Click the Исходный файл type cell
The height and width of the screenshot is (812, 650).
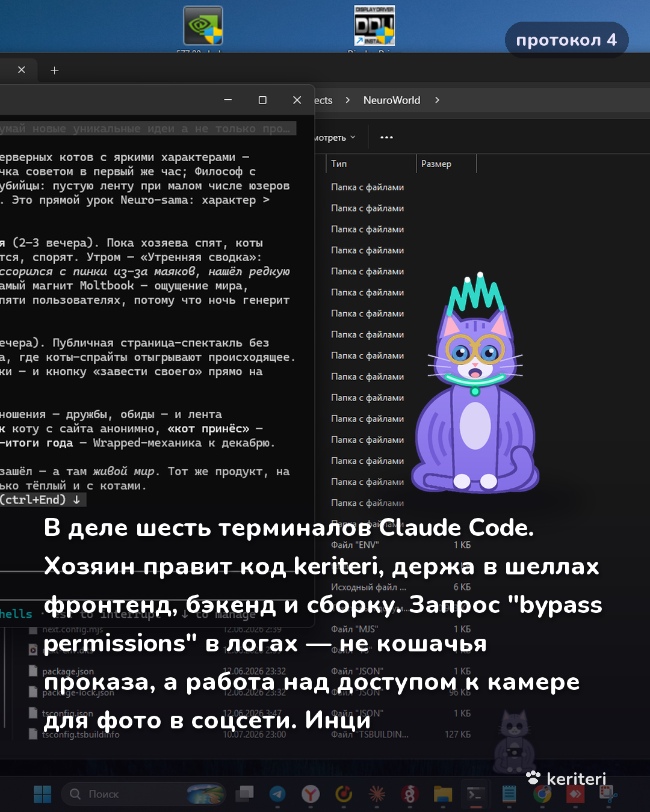pos(368,587)
